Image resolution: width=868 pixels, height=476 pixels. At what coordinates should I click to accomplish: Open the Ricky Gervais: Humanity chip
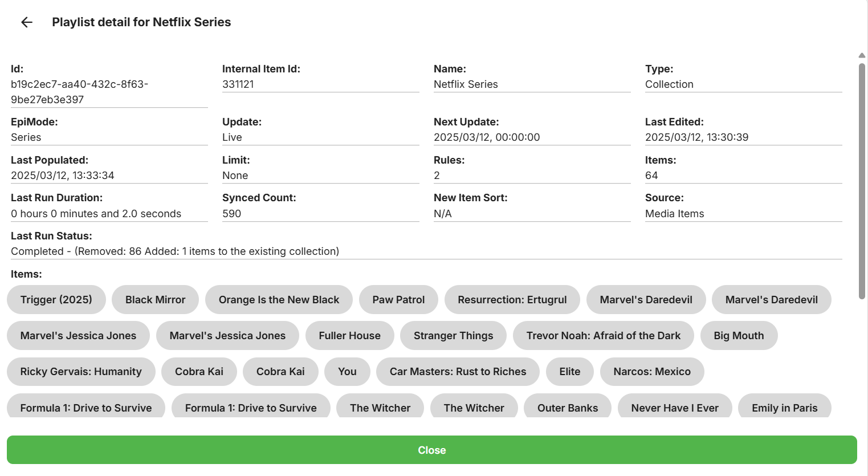click(81, 372)
